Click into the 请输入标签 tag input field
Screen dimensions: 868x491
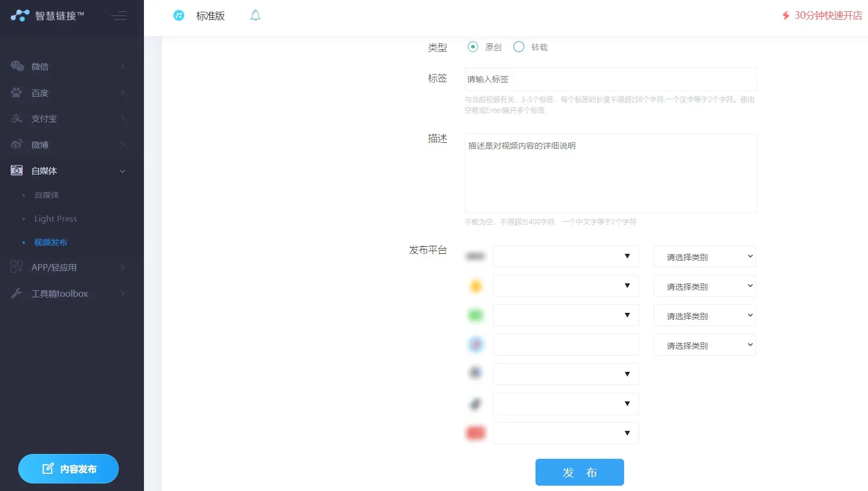tap(610, 79)
